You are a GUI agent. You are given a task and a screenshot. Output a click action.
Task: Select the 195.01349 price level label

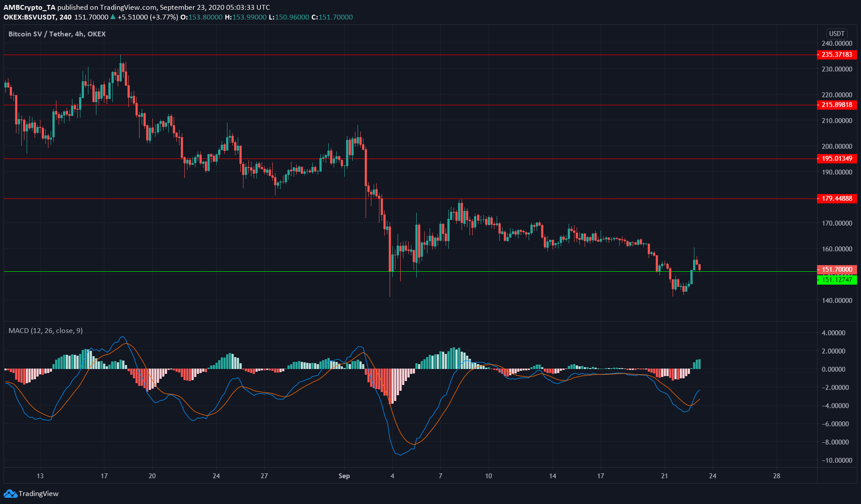point(837,159)
